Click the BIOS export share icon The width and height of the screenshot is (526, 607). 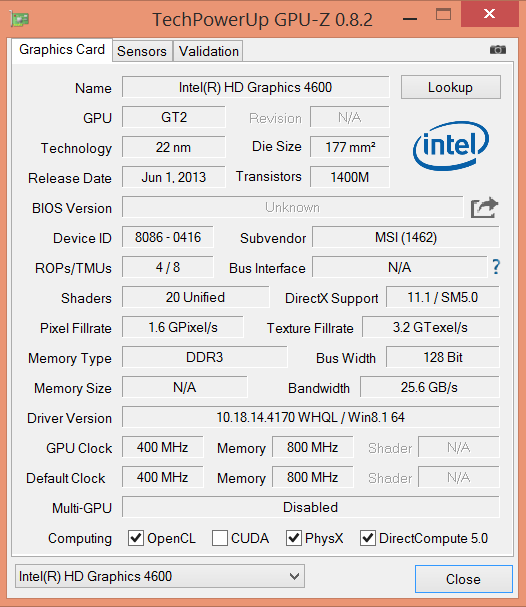[x=484, y=208]
